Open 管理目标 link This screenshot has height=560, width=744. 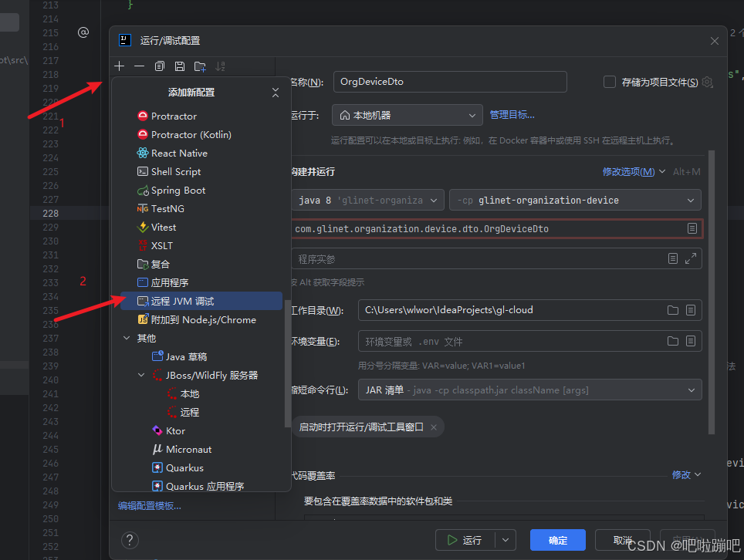tap(512, 115)
